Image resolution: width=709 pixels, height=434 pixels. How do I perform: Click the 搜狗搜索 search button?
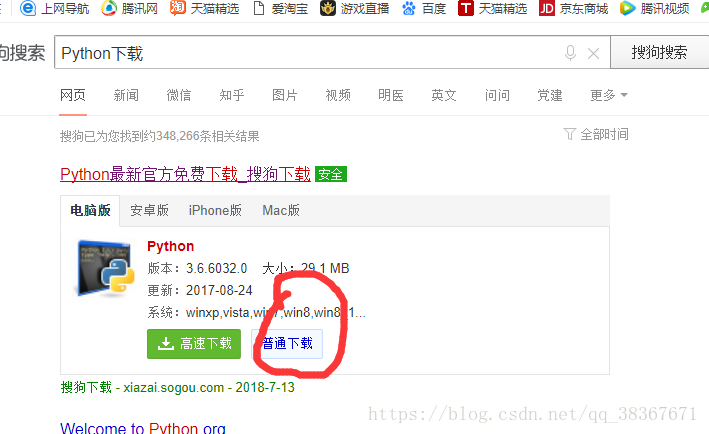tap(659, 52)
